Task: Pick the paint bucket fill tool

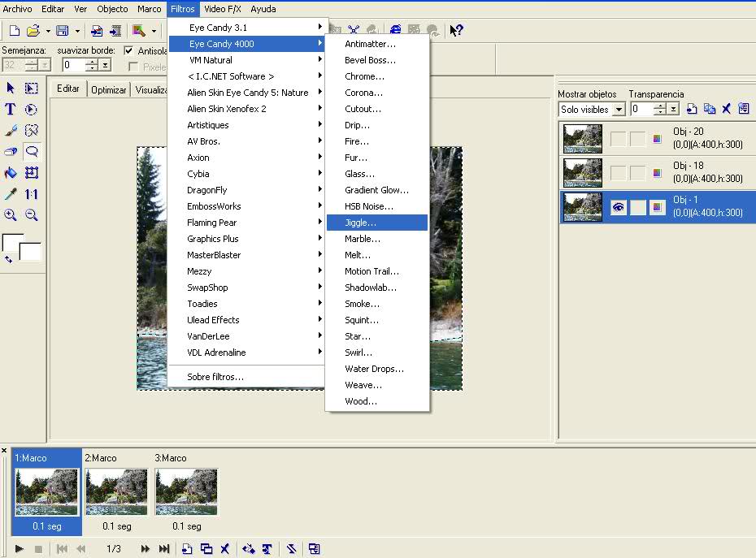Action: click(x=10, y=173)
